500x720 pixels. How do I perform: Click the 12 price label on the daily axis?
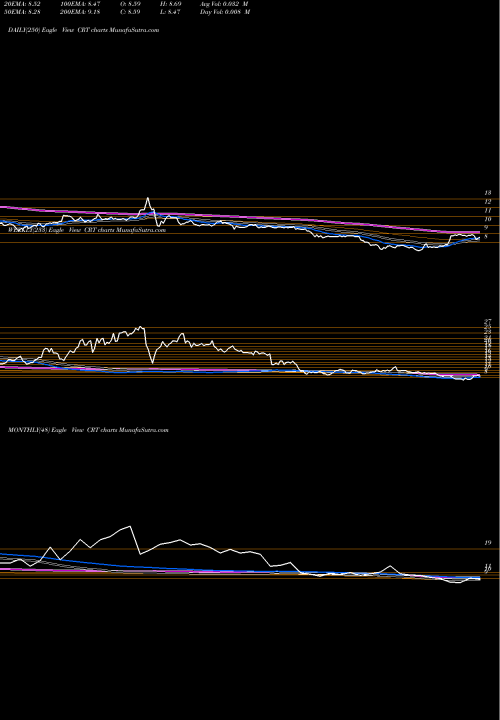coord(488,202)
